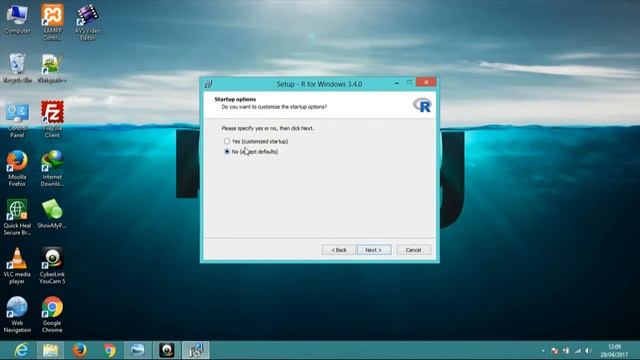Click the Next button in setup
640x360 pixels.
pyautogui.click(x=374, y=250)
